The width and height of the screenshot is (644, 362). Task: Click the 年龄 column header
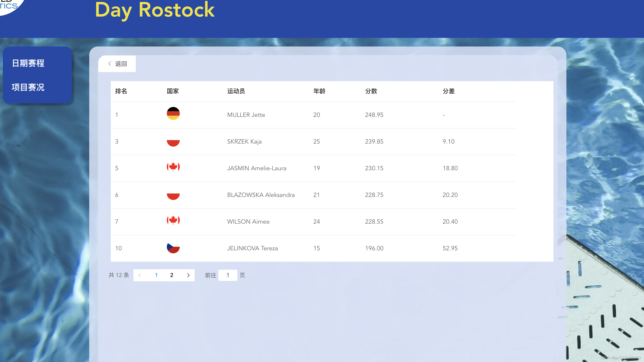tap(319, 91)
